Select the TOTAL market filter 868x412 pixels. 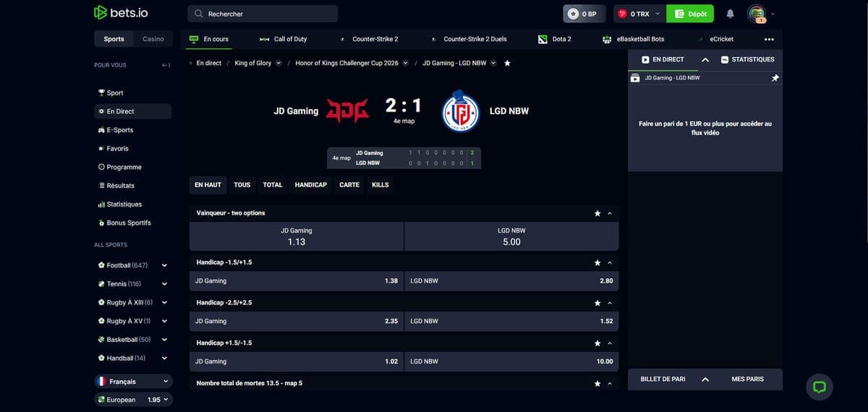[x=273, y=185]
